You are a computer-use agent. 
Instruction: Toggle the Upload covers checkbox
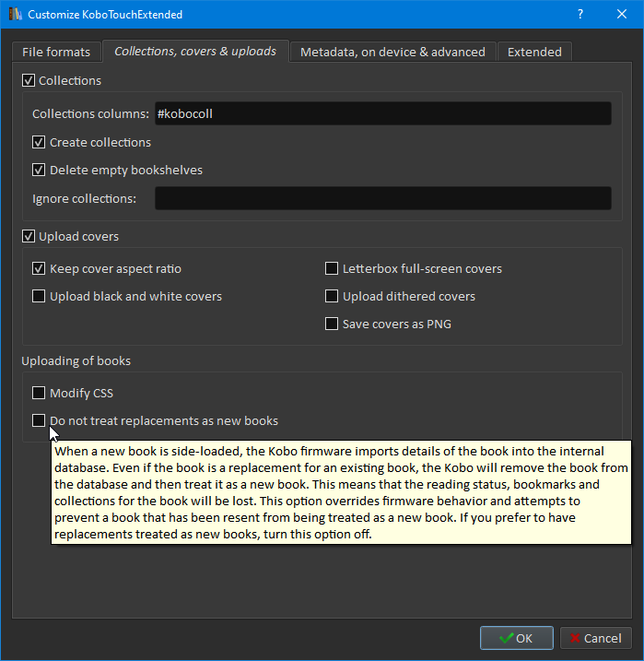coord(29,237)
